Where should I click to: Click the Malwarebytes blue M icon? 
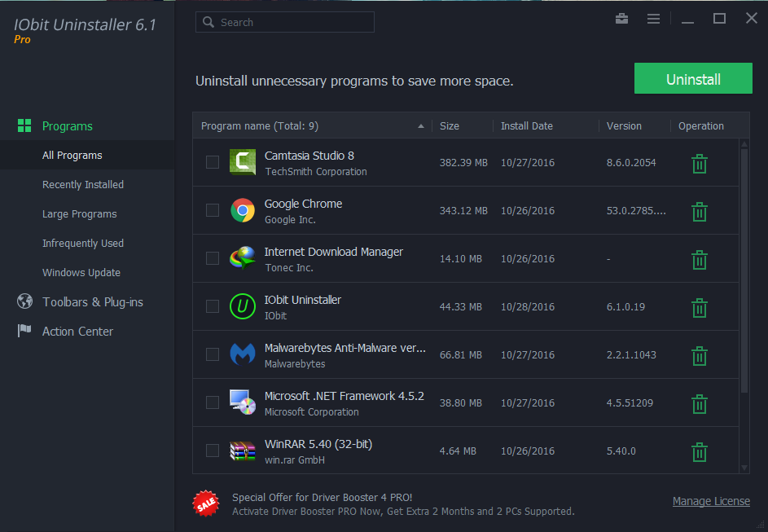click(x=243, y=354)
